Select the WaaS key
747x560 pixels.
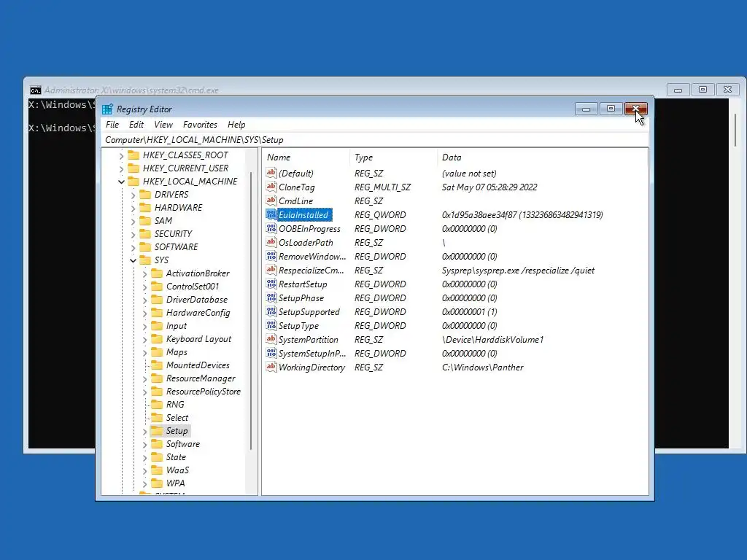177,470
